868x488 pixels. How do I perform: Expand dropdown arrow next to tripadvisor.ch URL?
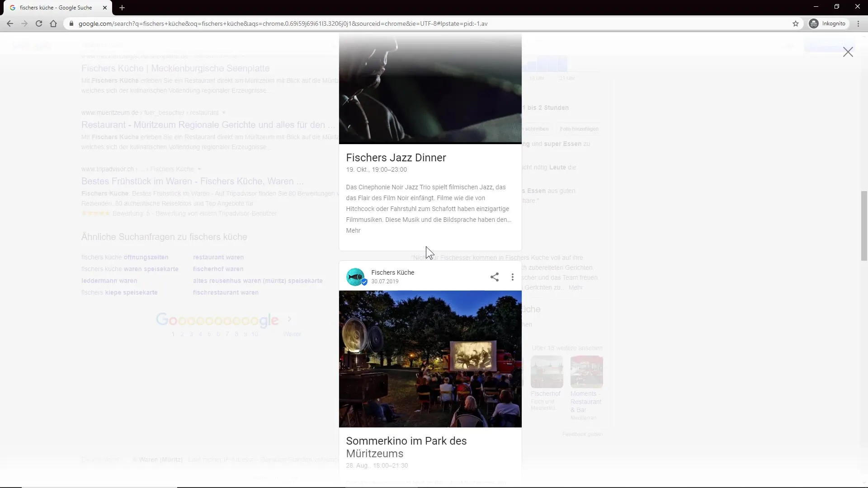pos(199,169)
